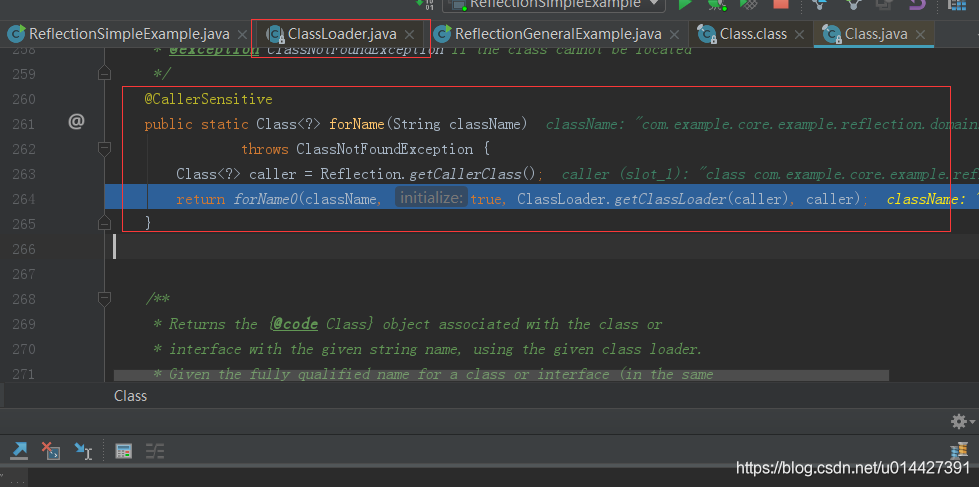Open the ReflectionSimpleExample run configuration dropdown
Screen dimensions: 979x487
coord(555,4)
